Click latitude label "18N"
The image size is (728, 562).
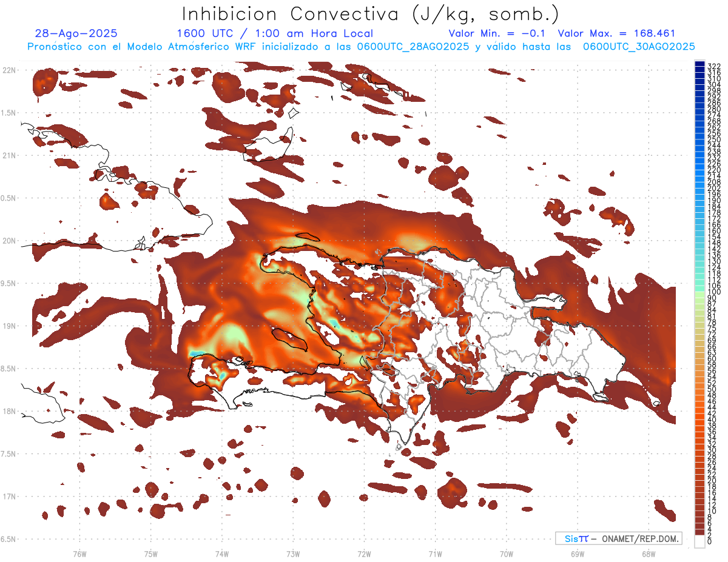pos(8,411)
